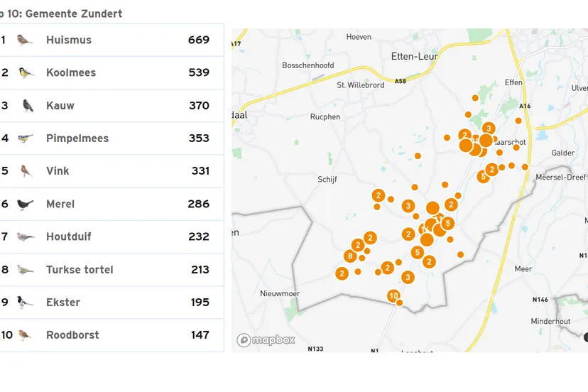Click the Koolmees count 539

click(199, 72)
